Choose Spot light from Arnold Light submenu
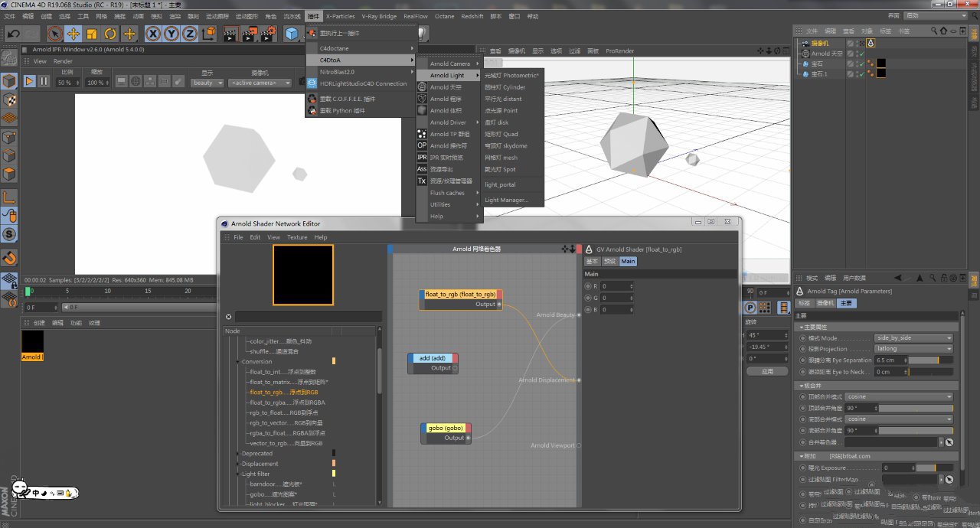980x528 pixels. coord(500,169)
